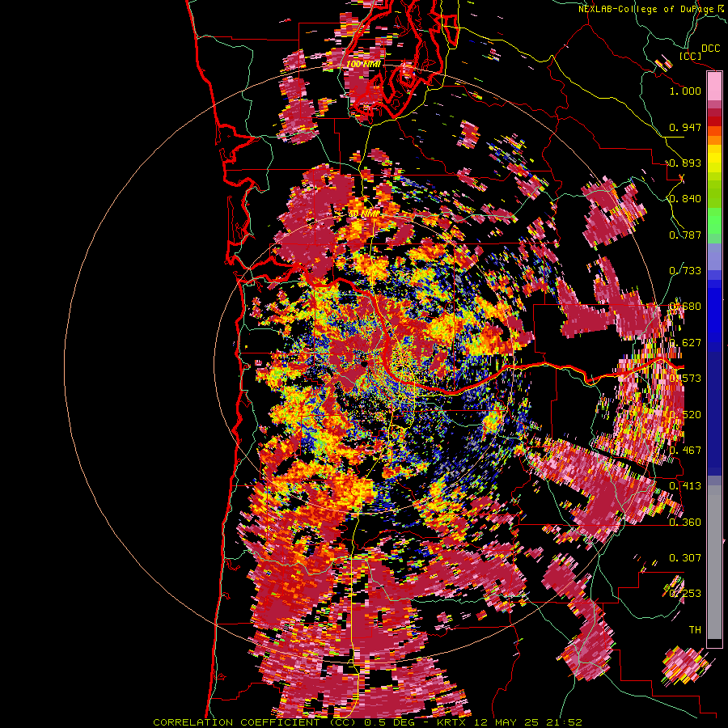
Task: Select the 0.307 legend value
Action: [685, 558]
